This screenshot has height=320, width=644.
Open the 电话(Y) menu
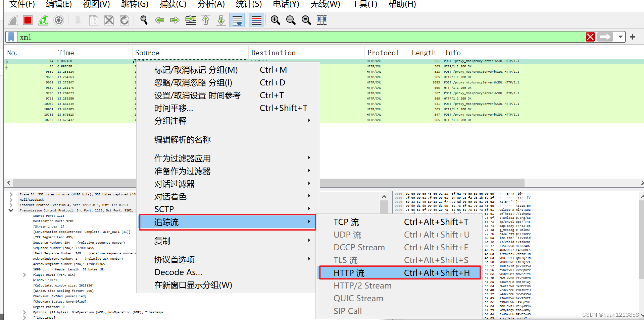(286, 4)
